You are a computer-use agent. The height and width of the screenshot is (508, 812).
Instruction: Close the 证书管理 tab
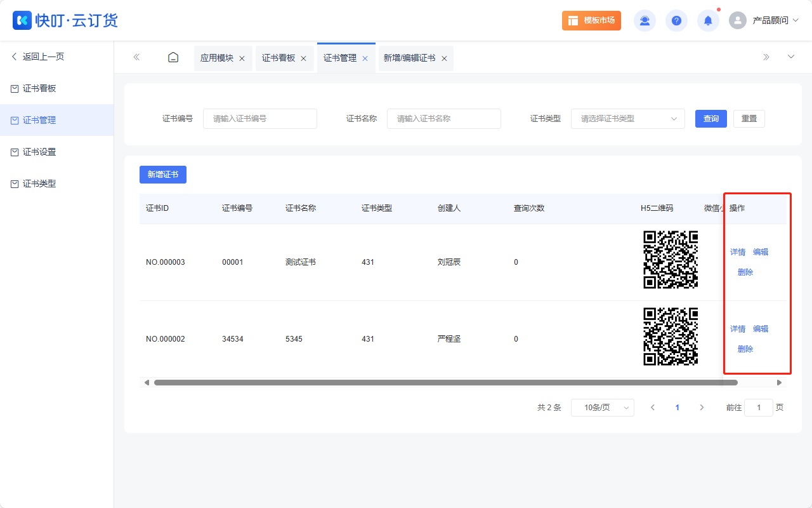(365, 58)
